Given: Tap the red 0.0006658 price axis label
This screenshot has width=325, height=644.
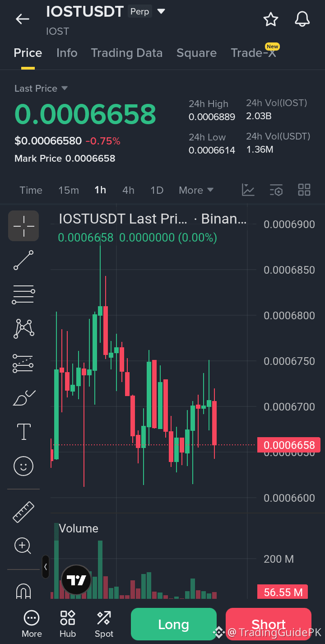Looking at the screenshot, I should [x=289, y=445].
